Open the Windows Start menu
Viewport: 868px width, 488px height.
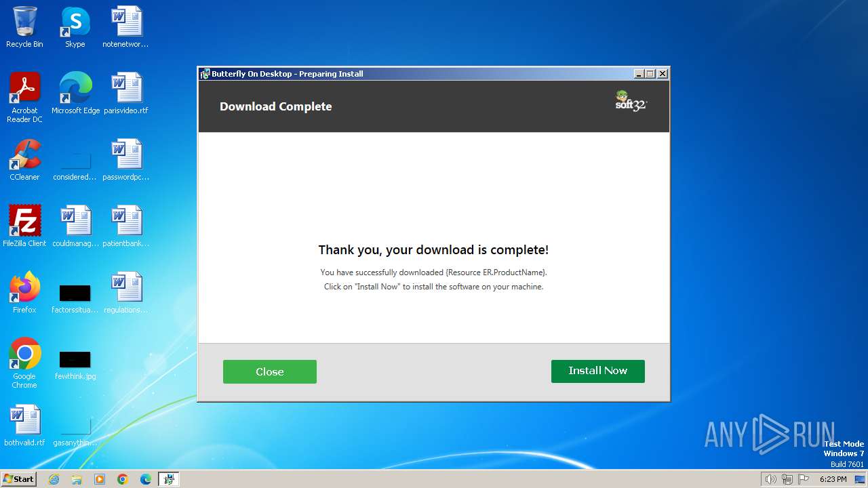pos(18,479)
